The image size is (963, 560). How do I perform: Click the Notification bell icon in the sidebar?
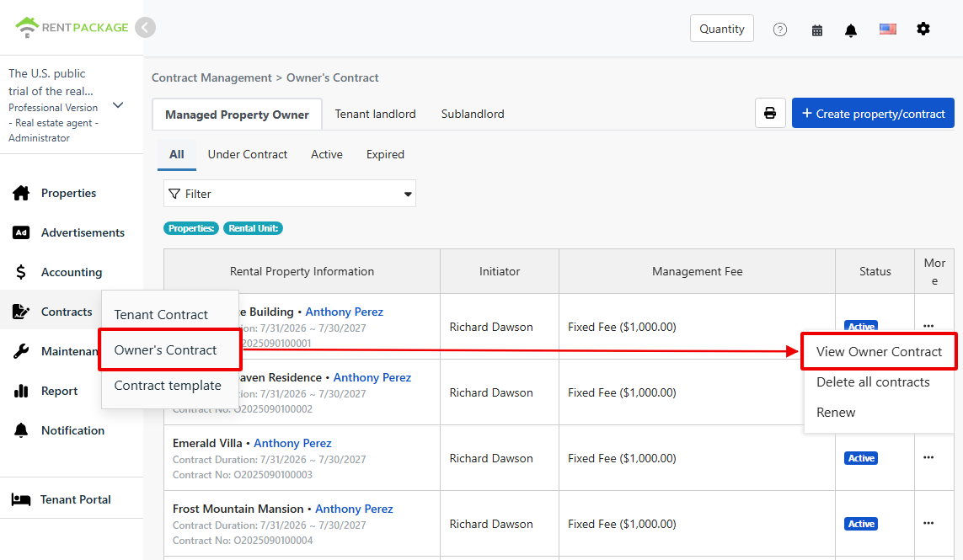point(21,430)
